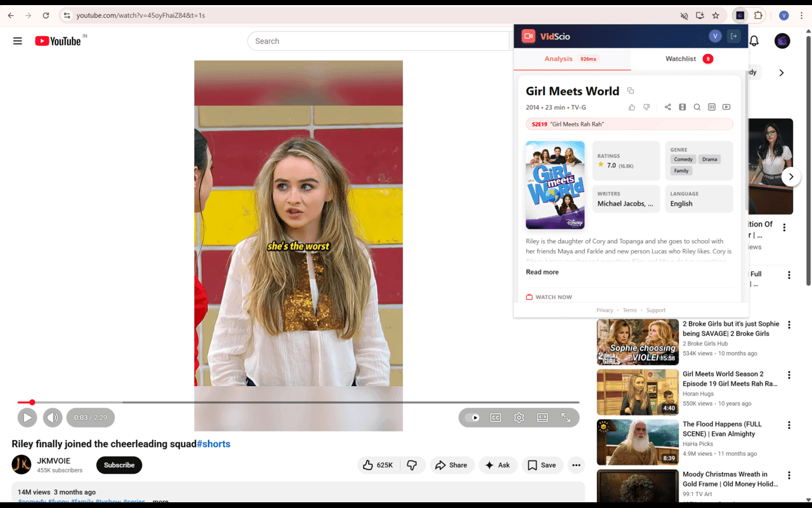The image size is (812, 508).
Task: Reload the page
Action: click(x=46, y=15)
